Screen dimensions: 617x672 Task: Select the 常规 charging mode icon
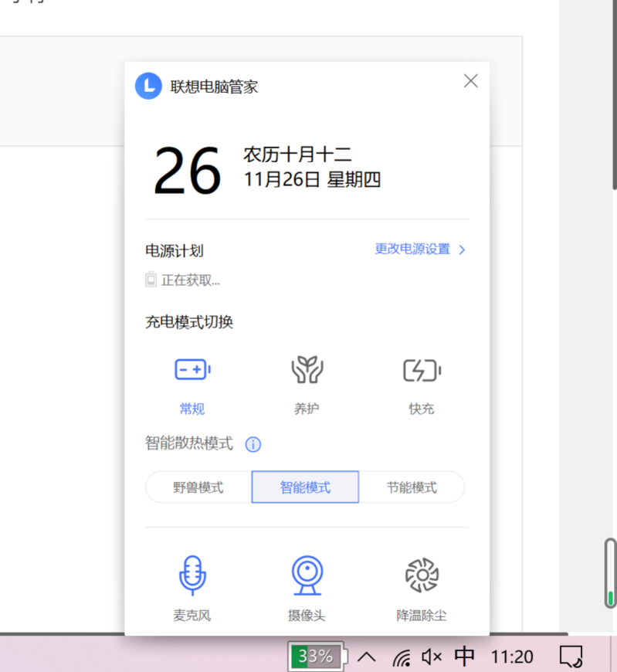click(x=192, y=371)
